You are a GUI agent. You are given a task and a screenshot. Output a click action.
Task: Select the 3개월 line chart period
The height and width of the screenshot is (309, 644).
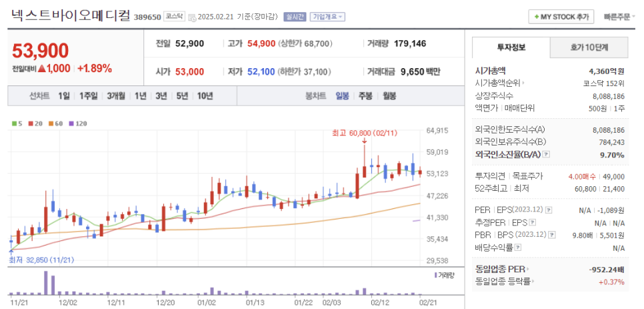(x=116, y=96)
